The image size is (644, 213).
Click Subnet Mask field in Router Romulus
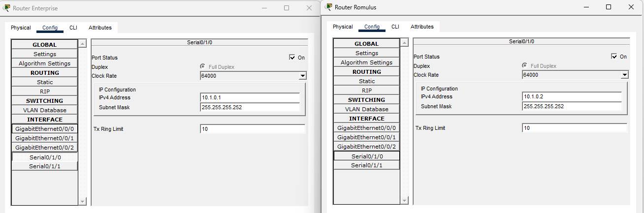coord(572,106)
